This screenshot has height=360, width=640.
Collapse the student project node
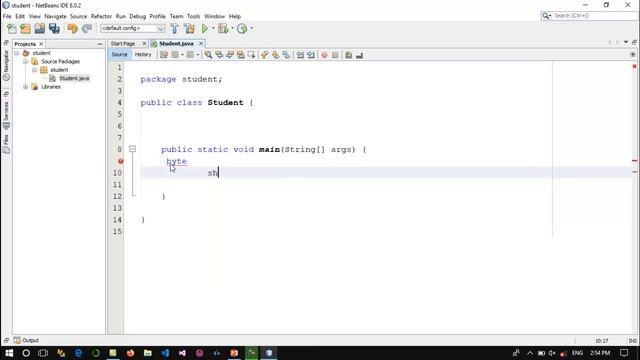pos(17,53)
